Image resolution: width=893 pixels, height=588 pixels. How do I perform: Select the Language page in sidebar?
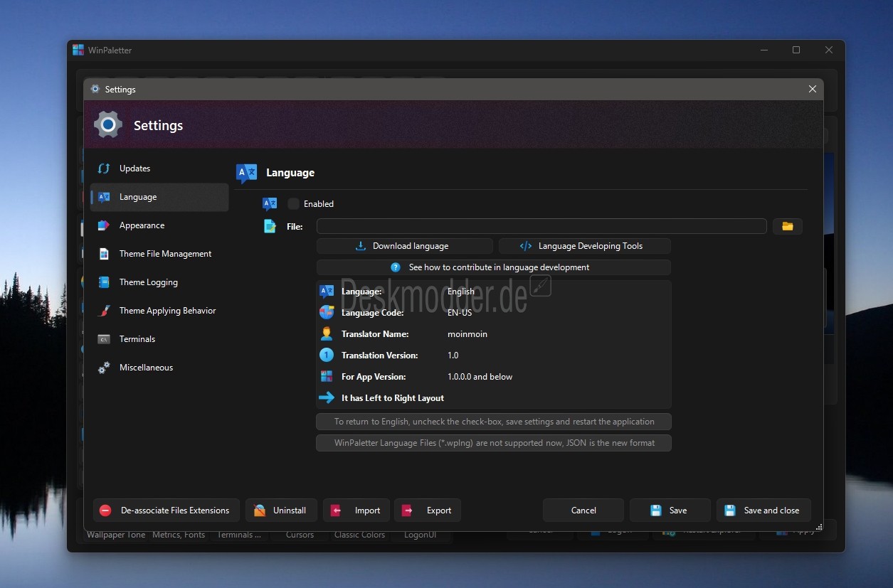159,197
